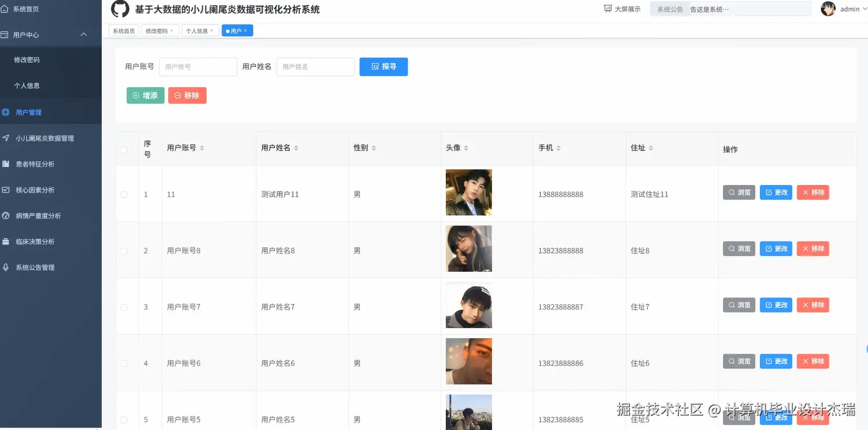Sort by 用户账号 column arrows

[x=202, y=148]
